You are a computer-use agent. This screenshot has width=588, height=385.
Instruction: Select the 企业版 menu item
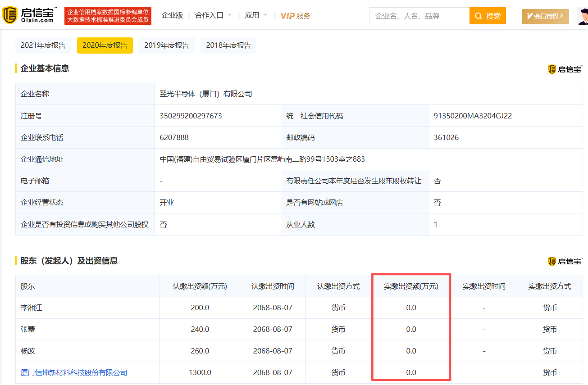click(x=172, y=14)
